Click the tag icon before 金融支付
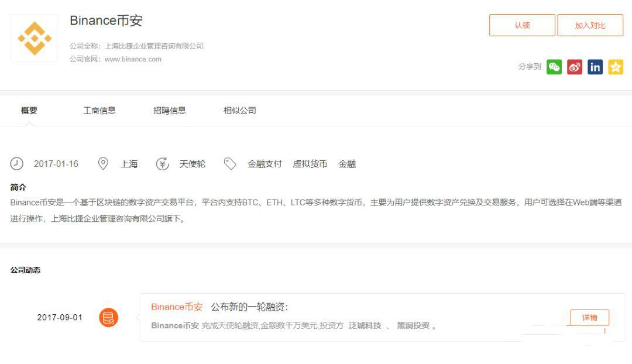This screenshot has height=364, width=632. (x=230, y=164)
